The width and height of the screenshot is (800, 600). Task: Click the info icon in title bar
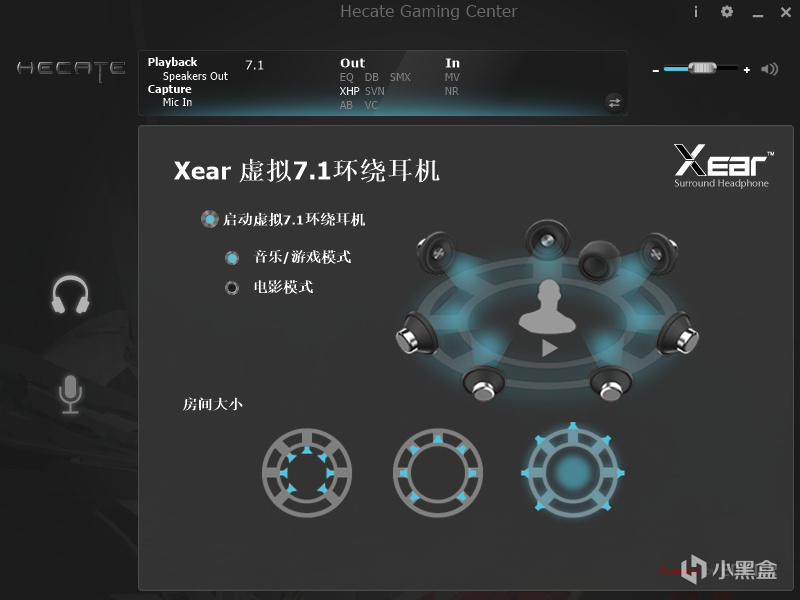point(696,11)
